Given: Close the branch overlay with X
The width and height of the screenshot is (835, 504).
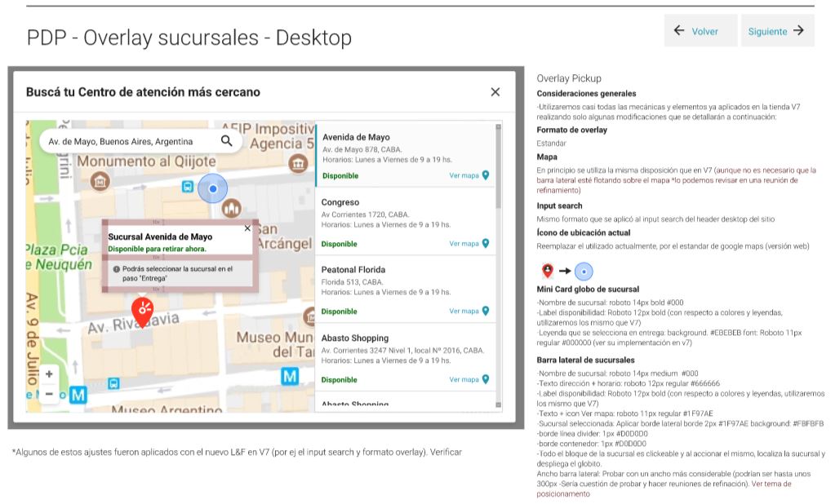Looking at the screenshot, I should (495, 92).
